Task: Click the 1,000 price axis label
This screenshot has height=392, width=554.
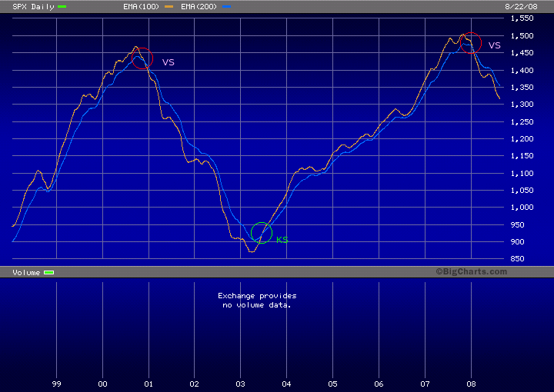Action: click(522, 208)
